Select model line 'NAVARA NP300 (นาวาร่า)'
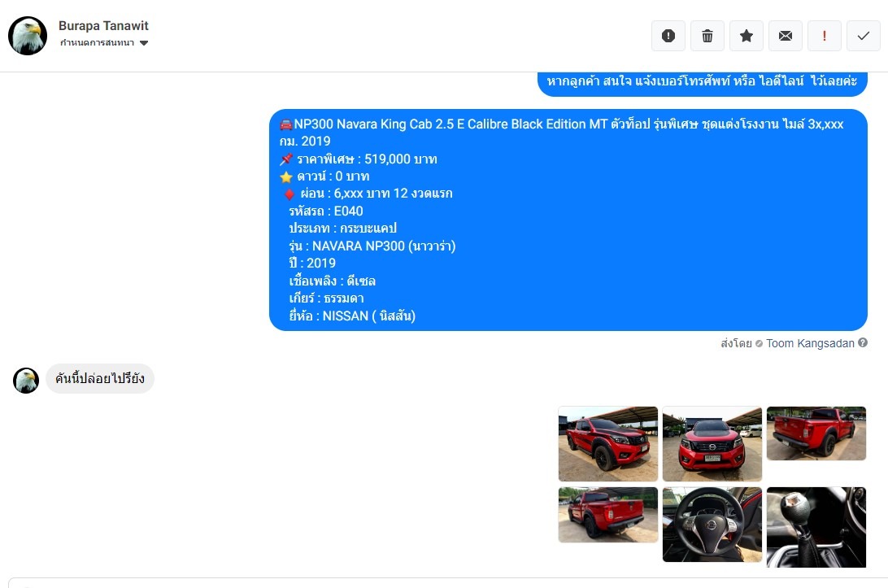Viewport: 888px width, 588px height. coord(372,246)
